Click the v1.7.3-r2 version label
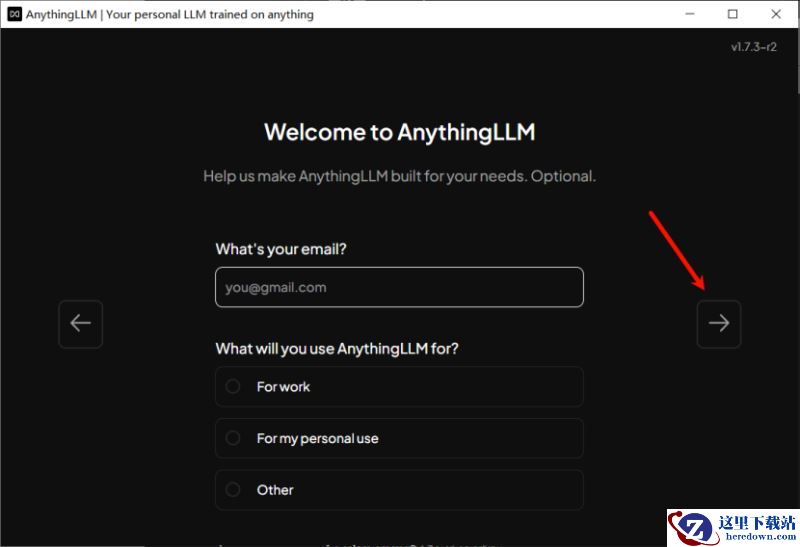 point(754,47)
